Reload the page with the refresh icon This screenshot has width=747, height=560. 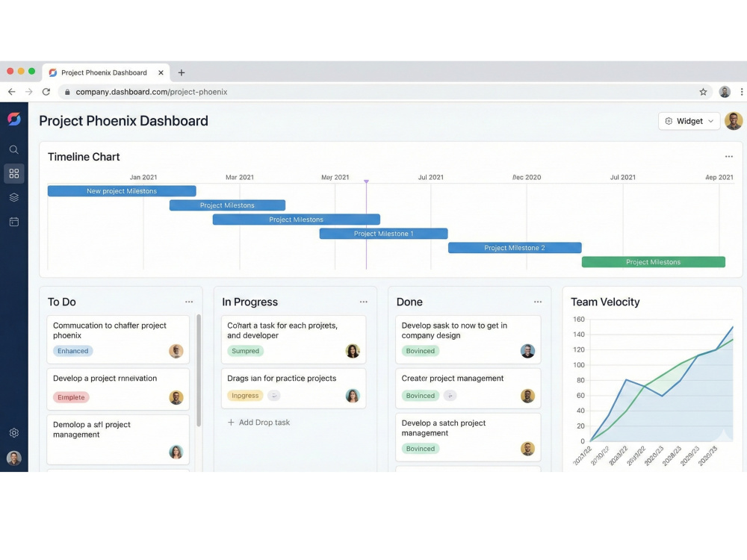pyautogui.click(x=46, y=92)
